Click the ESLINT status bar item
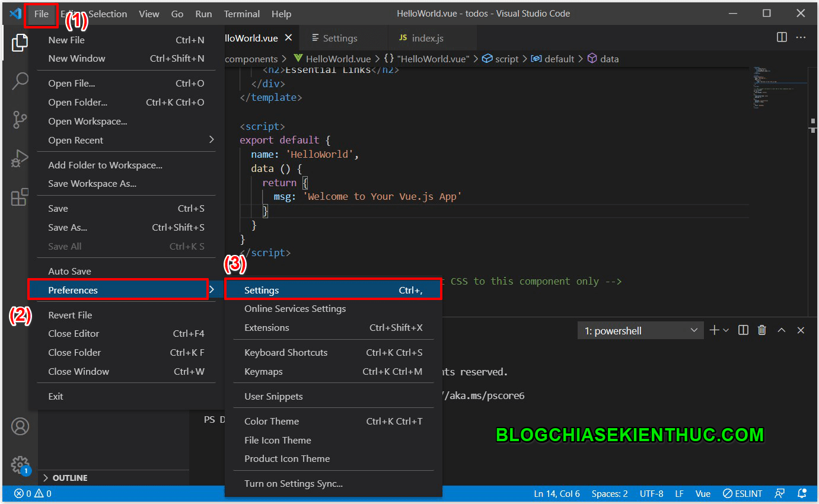819x504 pixels. point(744,493)
